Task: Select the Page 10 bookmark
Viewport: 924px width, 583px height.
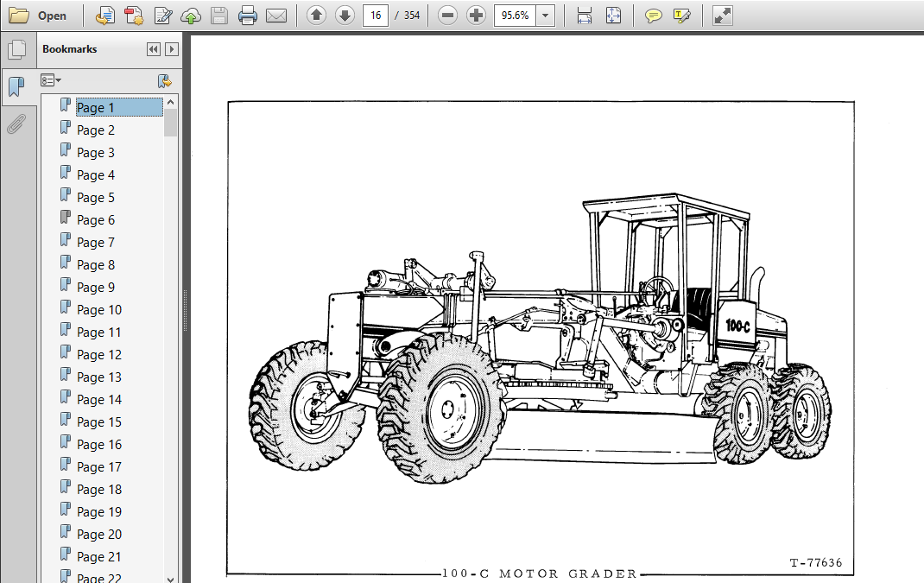Action: click(x=99, y=309)
